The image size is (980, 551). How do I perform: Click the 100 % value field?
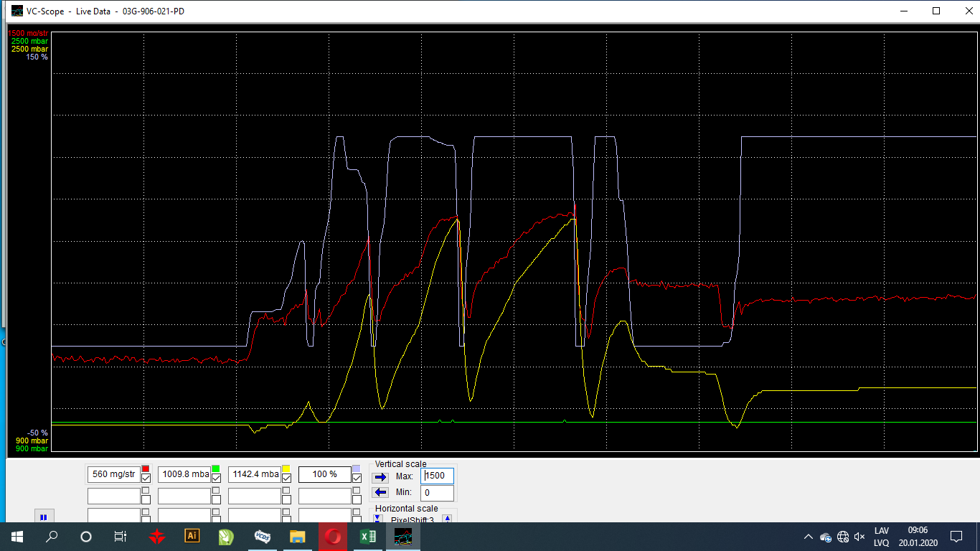click(325, 474)
